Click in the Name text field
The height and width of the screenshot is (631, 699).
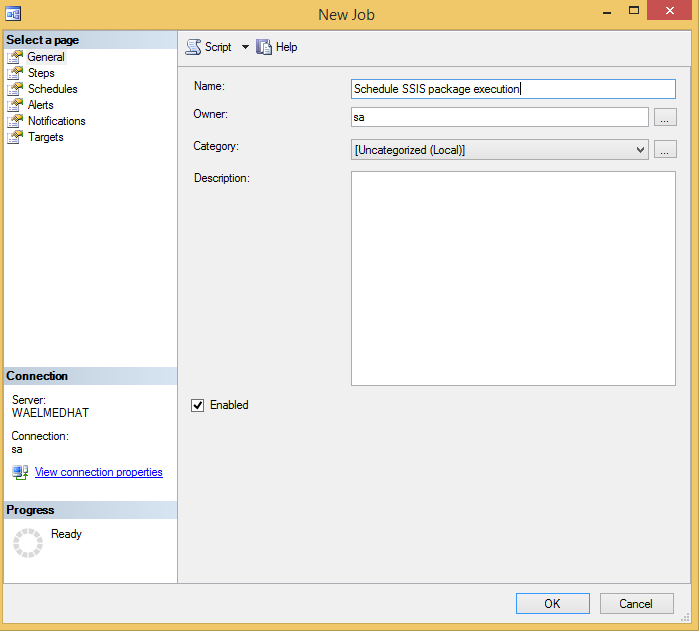click(513, 89)
